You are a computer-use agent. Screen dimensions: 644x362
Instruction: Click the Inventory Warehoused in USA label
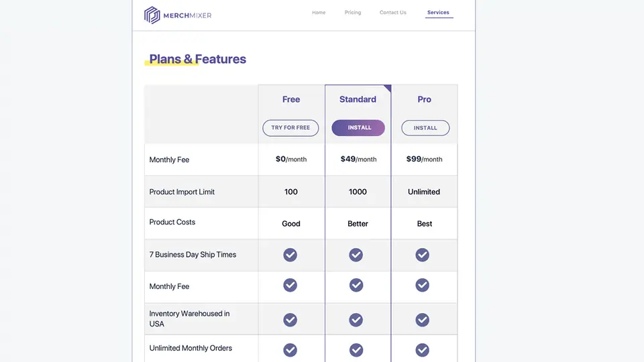coord(189,318)
